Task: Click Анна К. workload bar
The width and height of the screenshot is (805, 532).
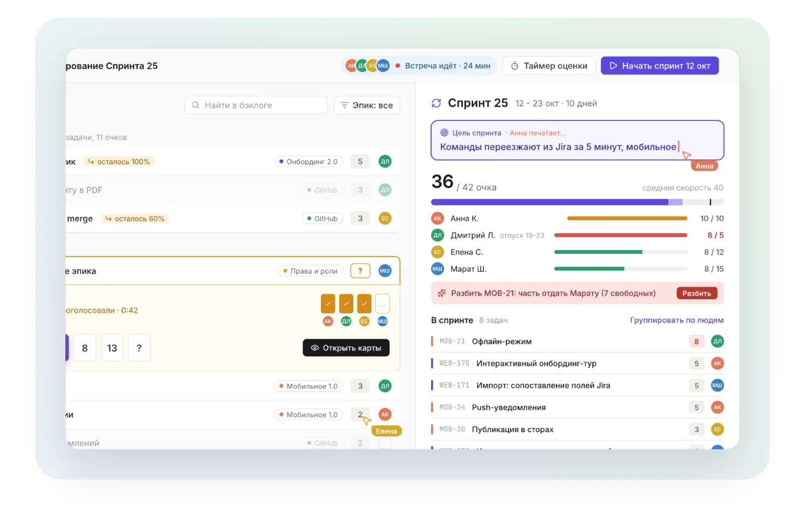Action: 627,219
